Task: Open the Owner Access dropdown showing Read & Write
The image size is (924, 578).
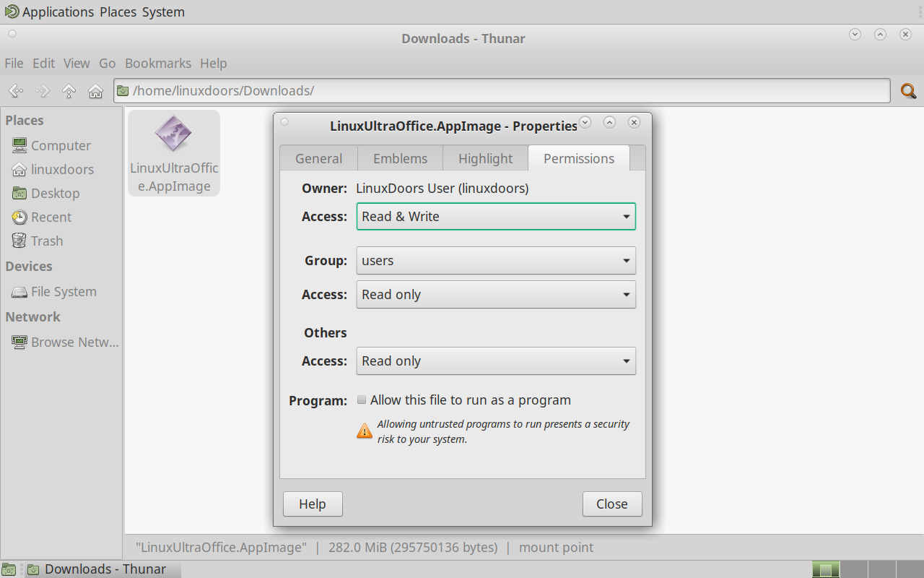Action: point(496,216)
